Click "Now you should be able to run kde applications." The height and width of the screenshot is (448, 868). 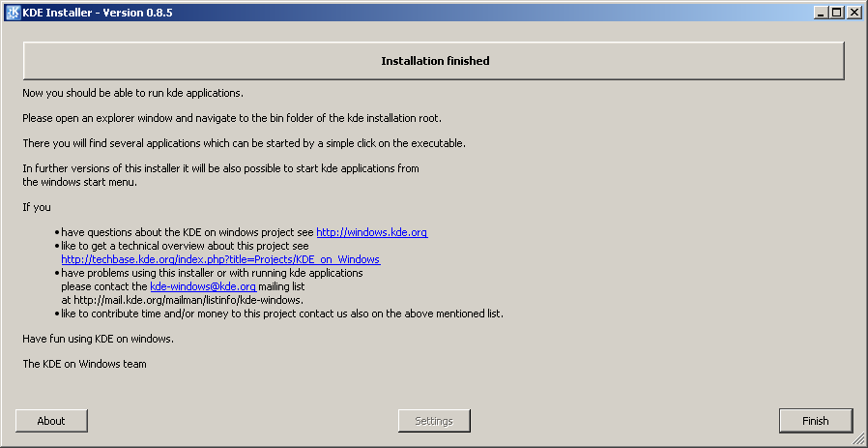[x=132, y=93]
